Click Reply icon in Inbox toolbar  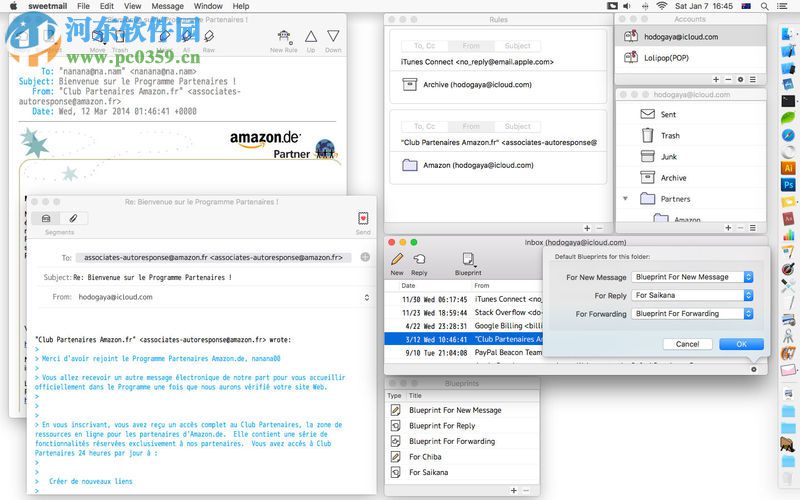419,259
